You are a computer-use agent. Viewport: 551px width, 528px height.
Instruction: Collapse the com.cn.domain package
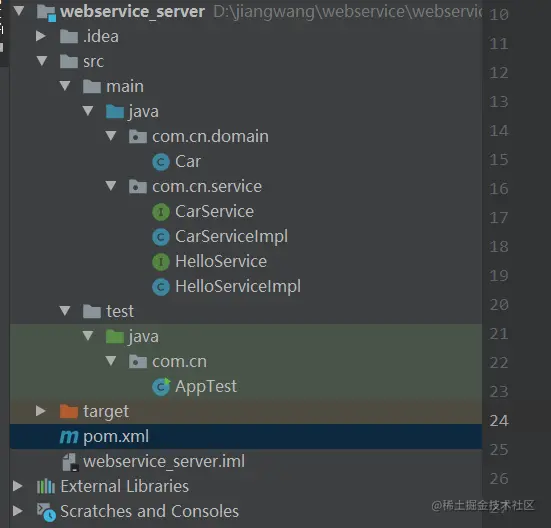(111, 136)
